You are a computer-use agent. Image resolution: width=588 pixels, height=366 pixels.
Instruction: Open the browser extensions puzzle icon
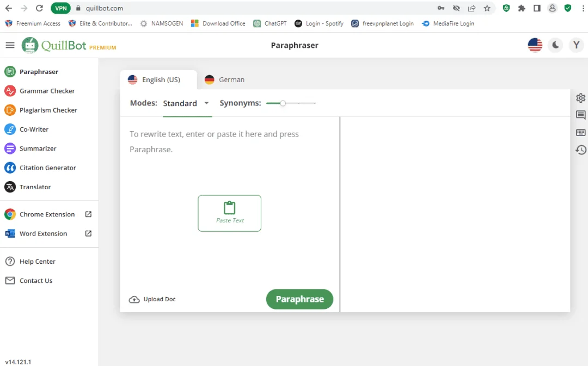(522, 8)
